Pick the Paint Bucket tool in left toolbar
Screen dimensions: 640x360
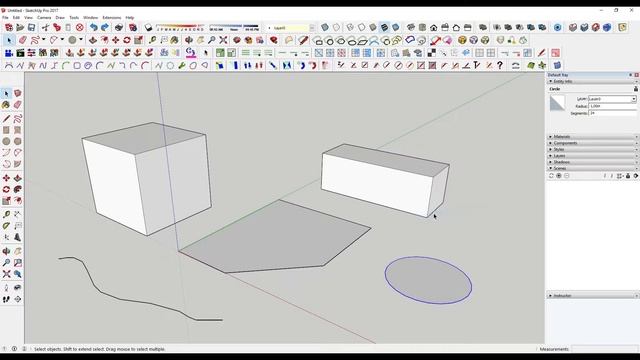tap(6, 105)
